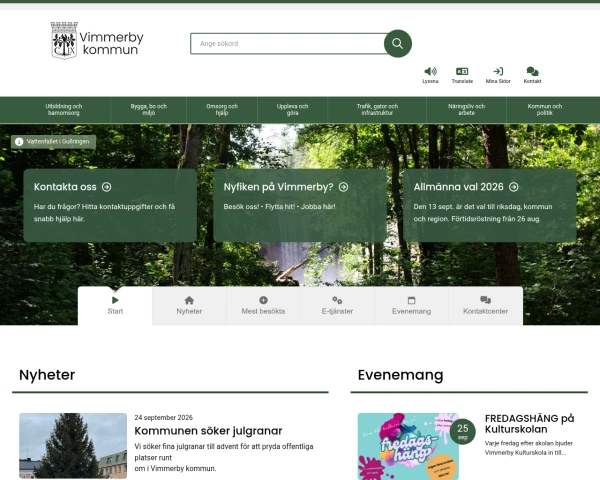Activate the Lyssna speaker icon
Image resolution: width=600 pixels, height=480 pixels.
pos(430,71)
